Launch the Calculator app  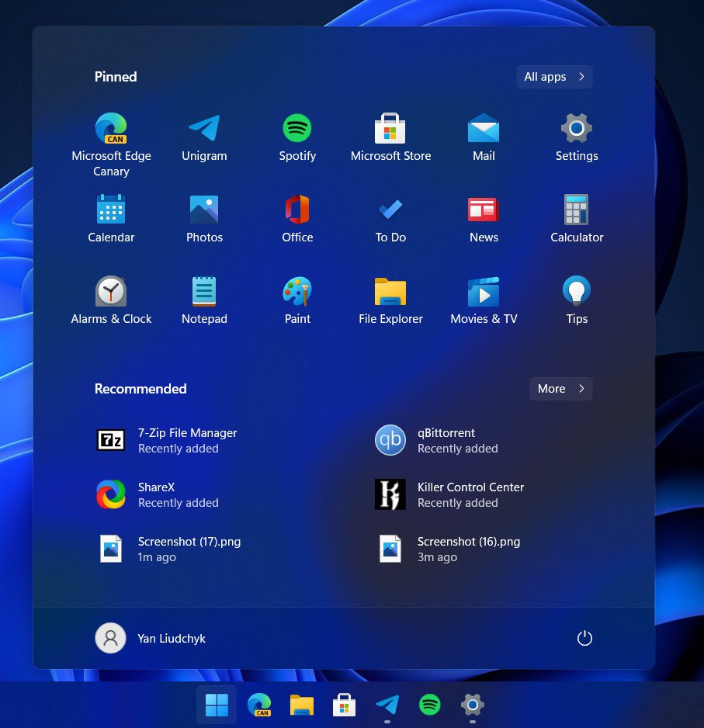577,218
